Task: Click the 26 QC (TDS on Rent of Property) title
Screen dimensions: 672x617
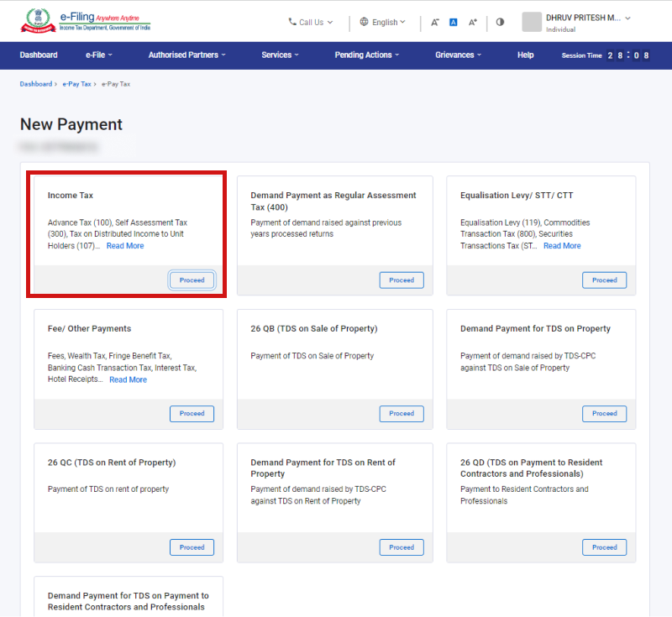Action: [112, 463]
